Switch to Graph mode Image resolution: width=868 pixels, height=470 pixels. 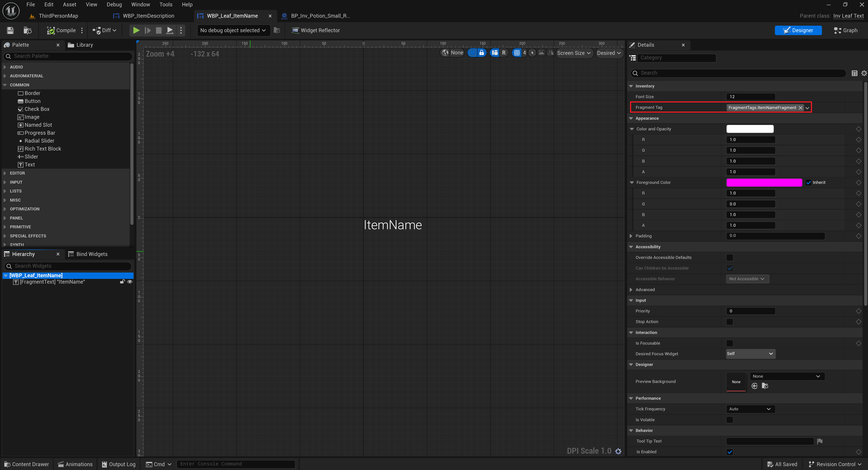pos(845,30)
